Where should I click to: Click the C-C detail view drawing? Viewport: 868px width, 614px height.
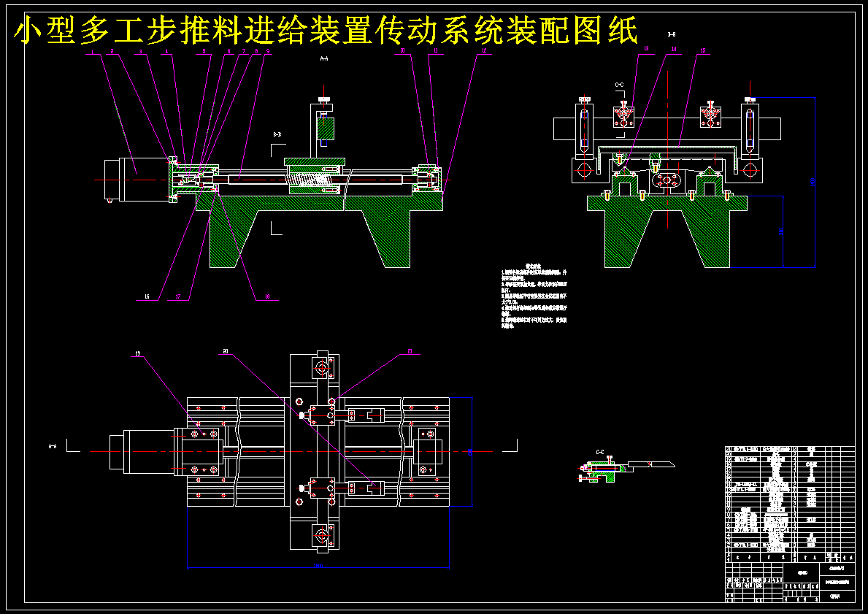click(626, 469)
